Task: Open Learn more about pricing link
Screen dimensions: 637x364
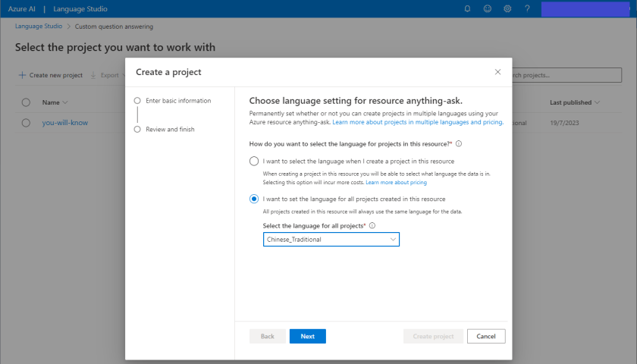Action: (x=396, y=183)
